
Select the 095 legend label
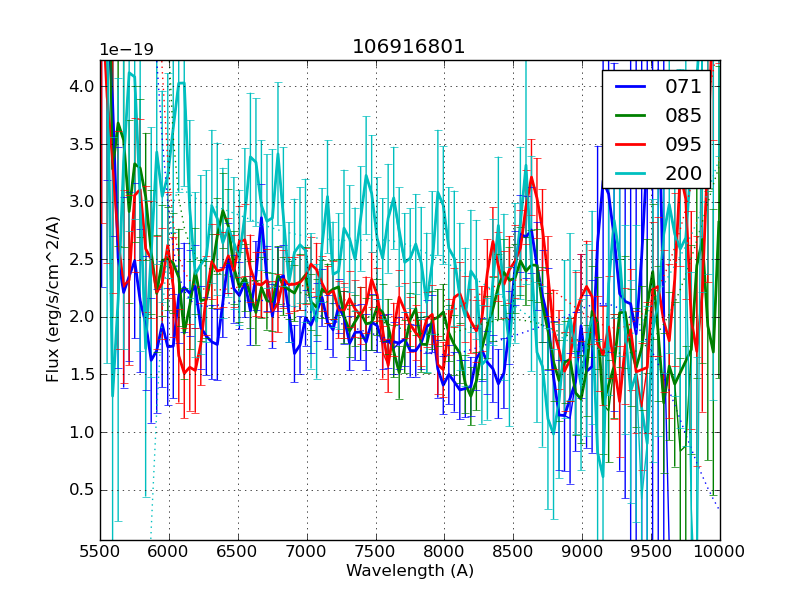tap(683, 145)
